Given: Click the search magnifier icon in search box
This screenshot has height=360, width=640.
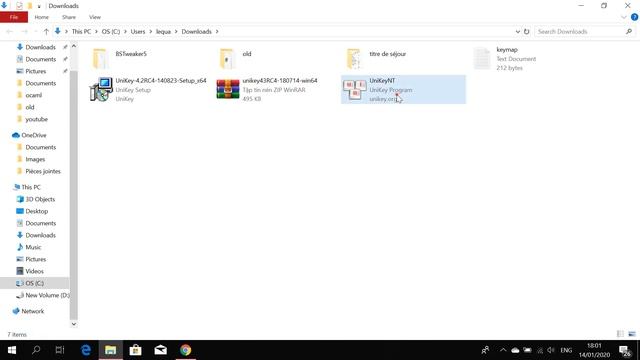Looking at the screenshot, I should pos(629,31).
